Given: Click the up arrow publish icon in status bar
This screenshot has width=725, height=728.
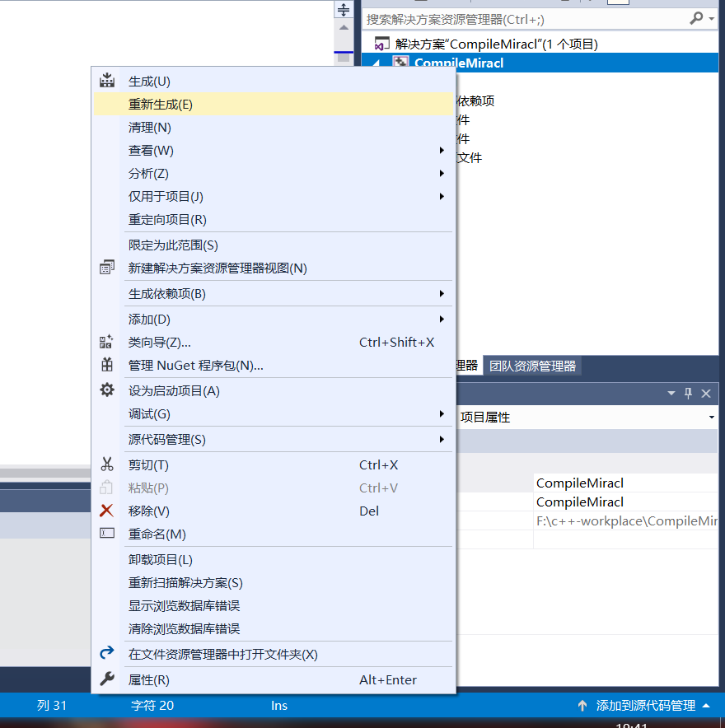Looking at the screenshot, I should (582, 706).
